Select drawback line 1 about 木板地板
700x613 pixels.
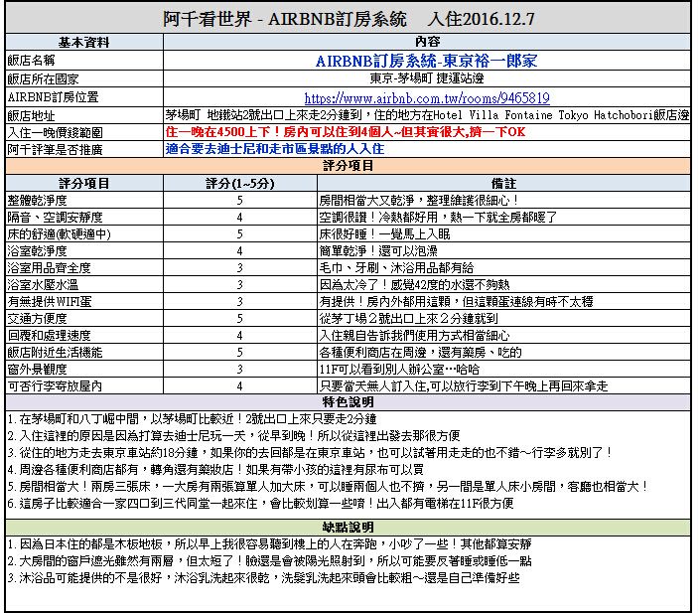click(x=270, y=544)
